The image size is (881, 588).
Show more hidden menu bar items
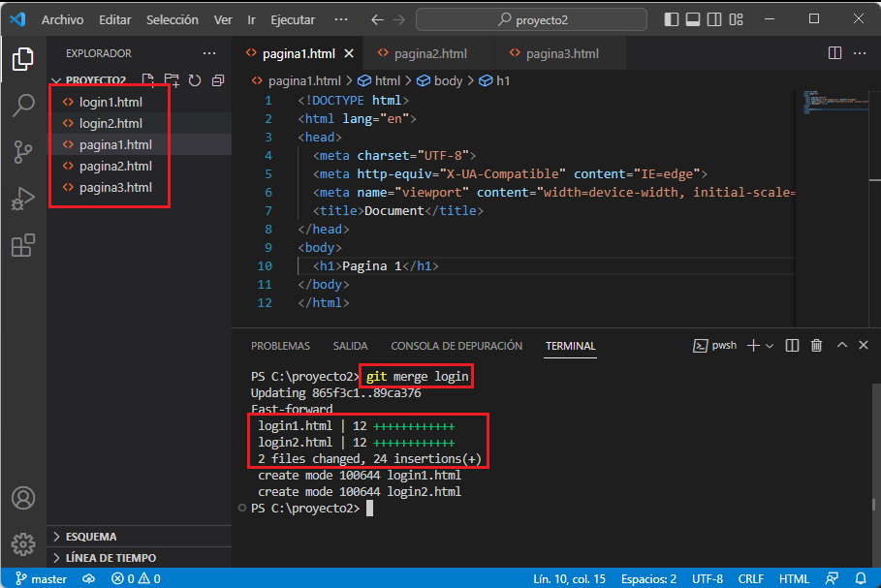click(340, 19)
